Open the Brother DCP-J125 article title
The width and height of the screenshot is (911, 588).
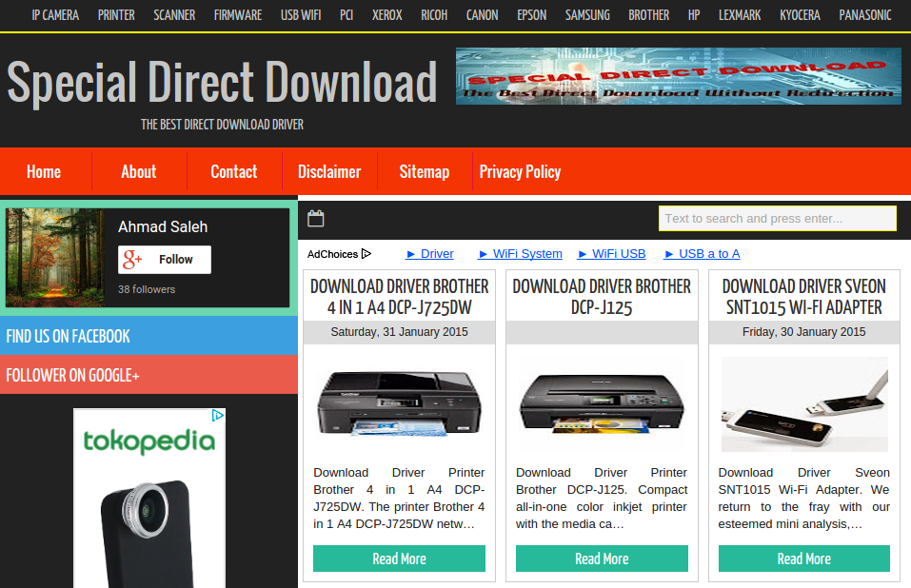click(602, 297)
